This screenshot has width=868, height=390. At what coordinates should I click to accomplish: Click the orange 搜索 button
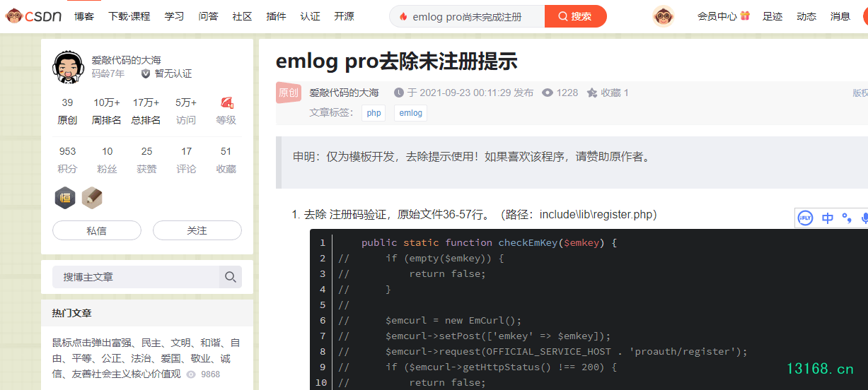pyautogui.click(x=576, y=16)
